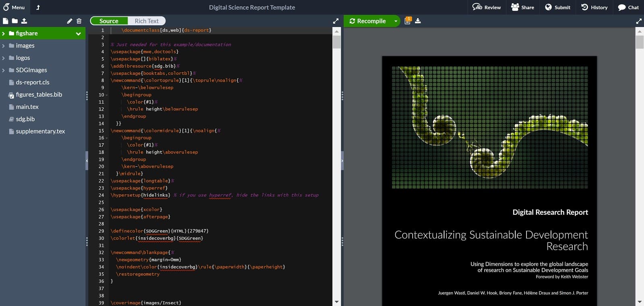The image size is (644, 306).
Task: Download the compiled PDF
Action: coord(418,21)
